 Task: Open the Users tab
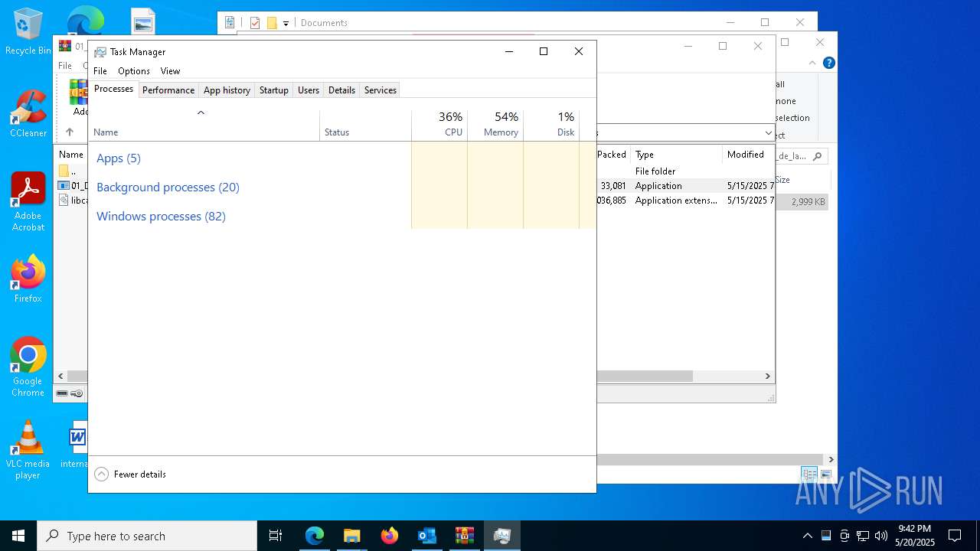pyautogui.click(x=309, y=90)
